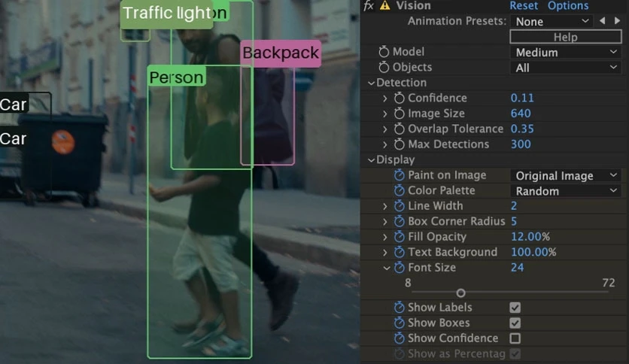Screen dimensions: 629x364
Task: Expand the Image Size property
Action: [x=385, y=114]
